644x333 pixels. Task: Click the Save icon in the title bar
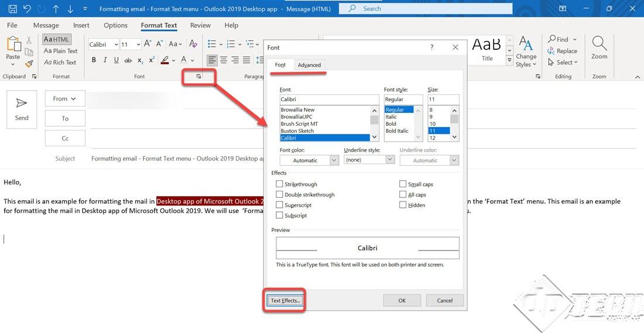[x=12, y=9]
